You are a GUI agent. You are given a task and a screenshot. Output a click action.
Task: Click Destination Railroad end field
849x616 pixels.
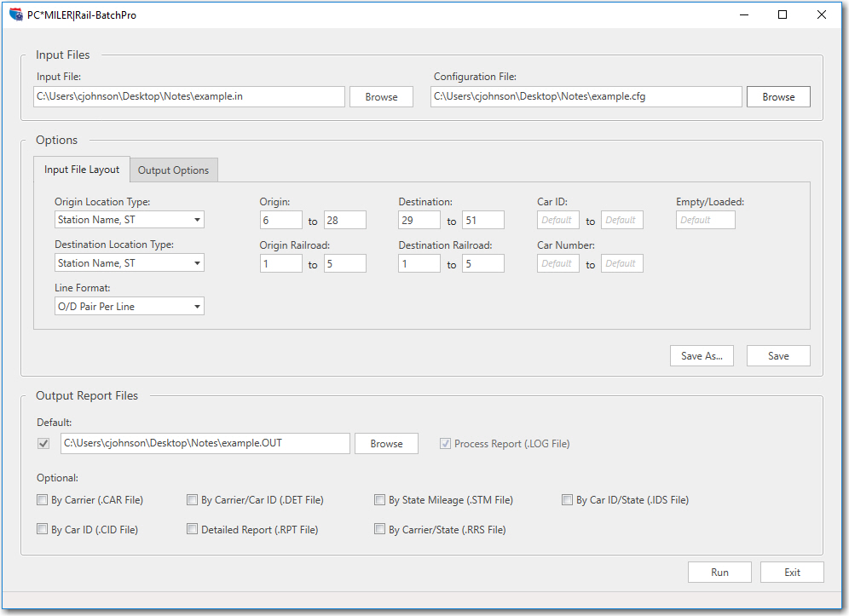tap(483, 263)
